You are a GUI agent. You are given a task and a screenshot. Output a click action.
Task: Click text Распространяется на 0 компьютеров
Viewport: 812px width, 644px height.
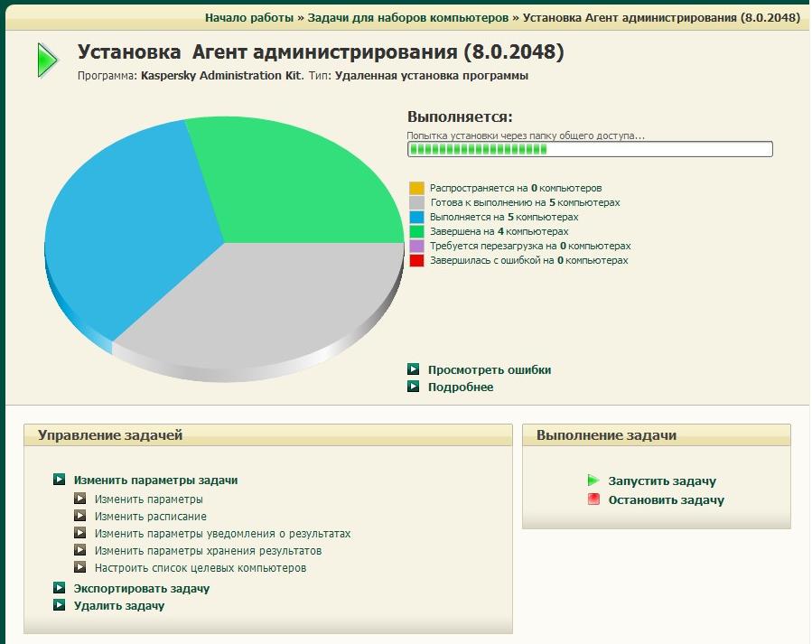coord(516,188)
